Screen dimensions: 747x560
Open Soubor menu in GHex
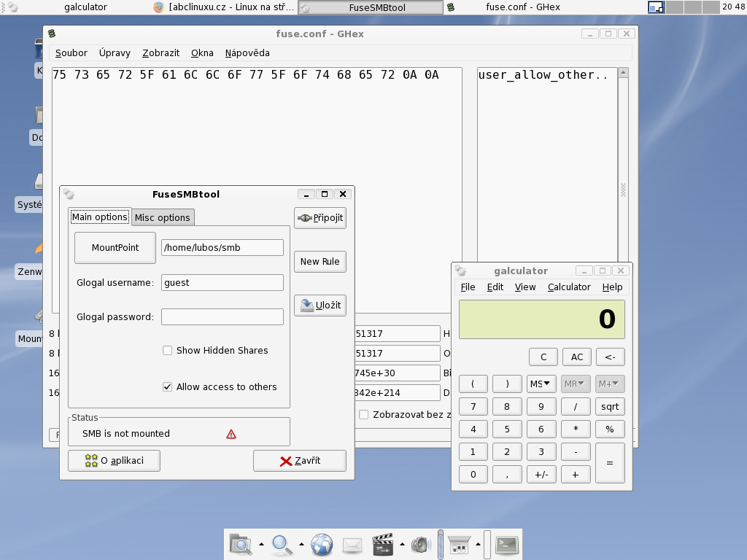coord(71,52)
